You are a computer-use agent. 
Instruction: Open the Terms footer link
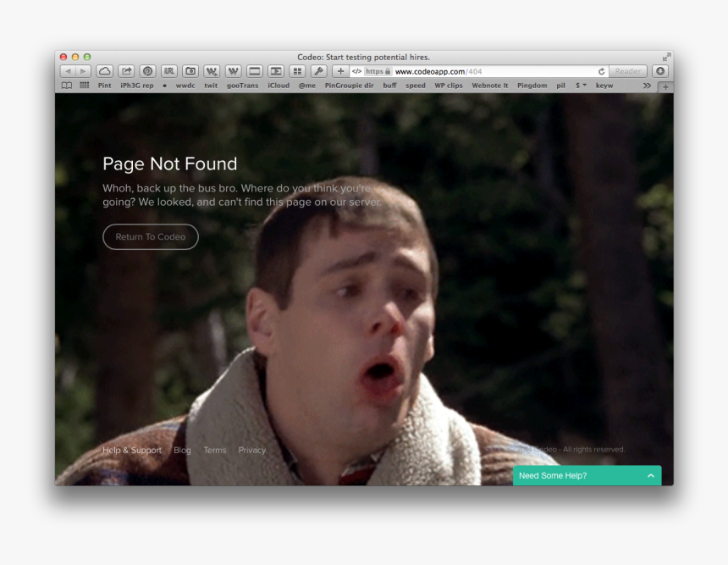pyautogui.click(x=215, y=450)
